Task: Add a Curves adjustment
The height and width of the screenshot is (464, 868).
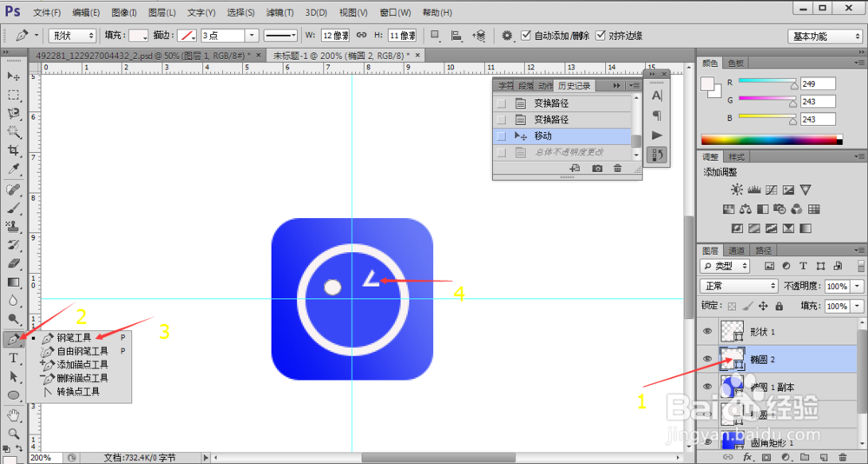Action: [771, 190]
